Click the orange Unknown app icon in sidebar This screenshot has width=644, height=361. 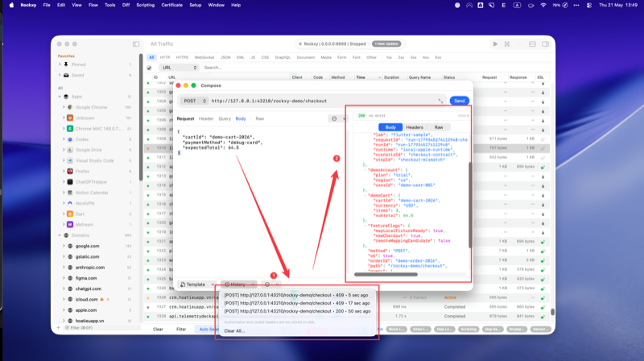pos(70,118)
